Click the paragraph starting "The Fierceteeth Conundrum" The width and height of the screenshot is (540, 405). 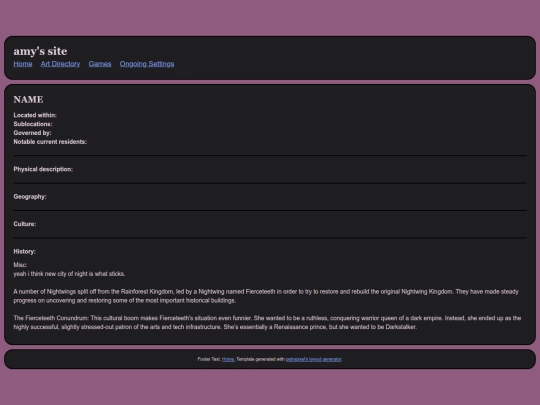(x=267, y=323)
